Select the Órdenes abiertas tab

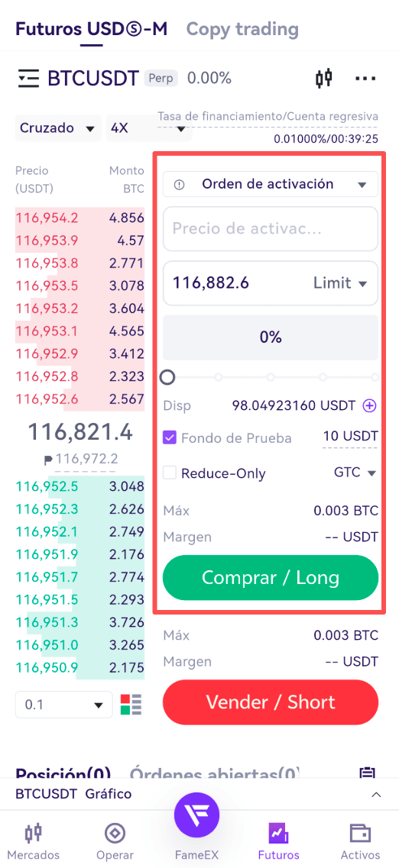point(215,773)
